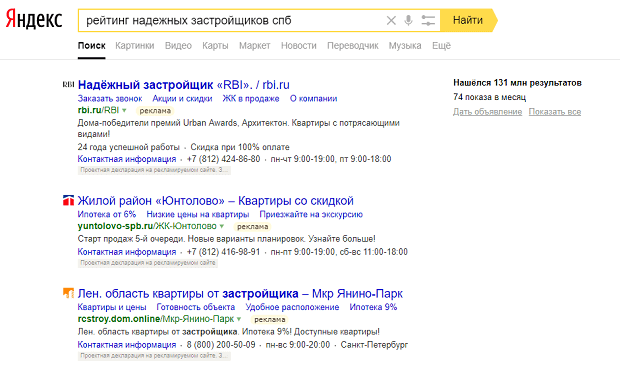
Task: Click Ипотека 9% sitelink
Action: click(373, 307)
